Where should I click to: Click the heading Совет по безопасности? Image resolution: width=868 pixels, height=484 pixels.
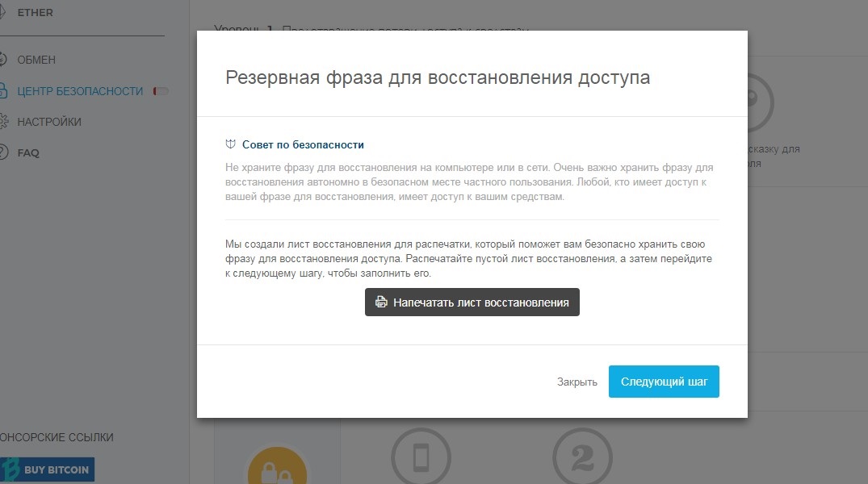click(x=303, y=144)
